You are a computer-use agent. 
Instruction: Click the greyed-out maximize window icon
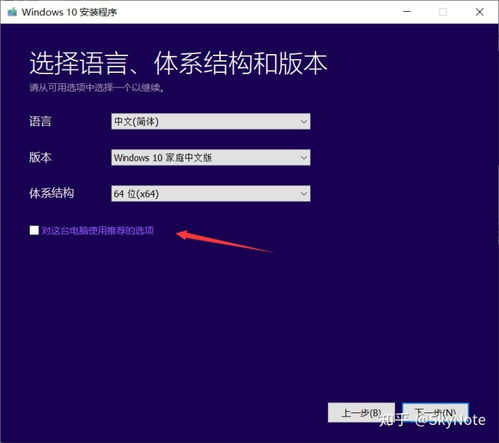(443, 12)
